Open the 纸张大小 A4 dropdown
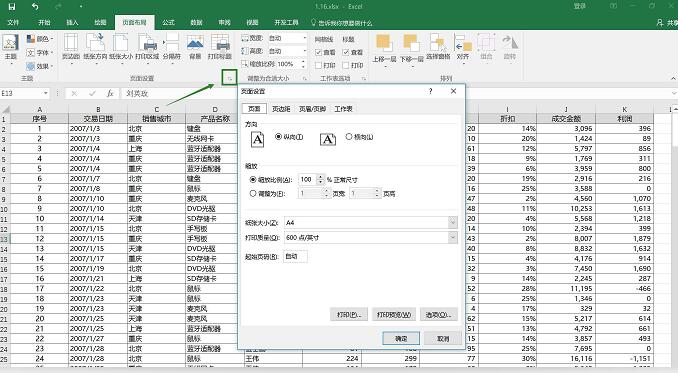Image resolution: width=678 pixels, height=373 pixels. (x=452, y=223)
